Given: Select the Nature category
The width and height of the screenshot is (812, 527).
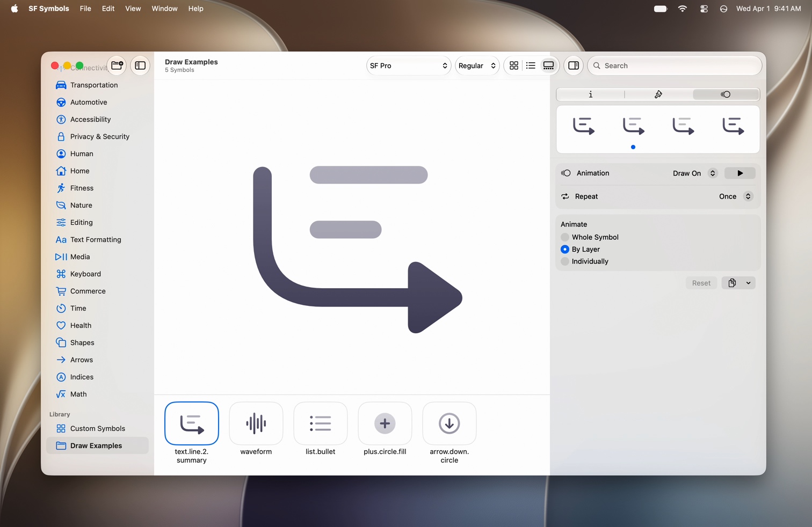Looking at the screenshot, I should (x=97, y=205).
